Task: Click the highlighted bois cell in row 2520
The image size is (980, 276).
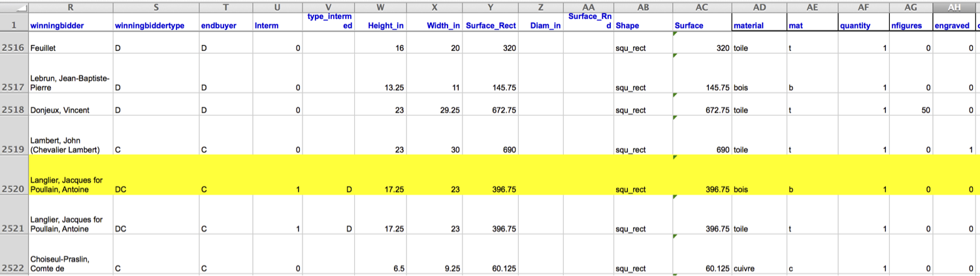Action: click(x=759, y=190)
